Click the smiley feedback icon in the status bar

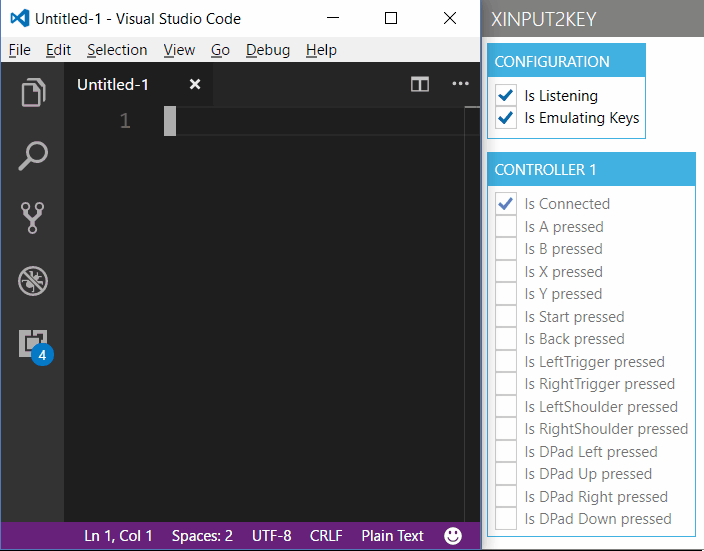pyautogui.click(x=453, y=535)
